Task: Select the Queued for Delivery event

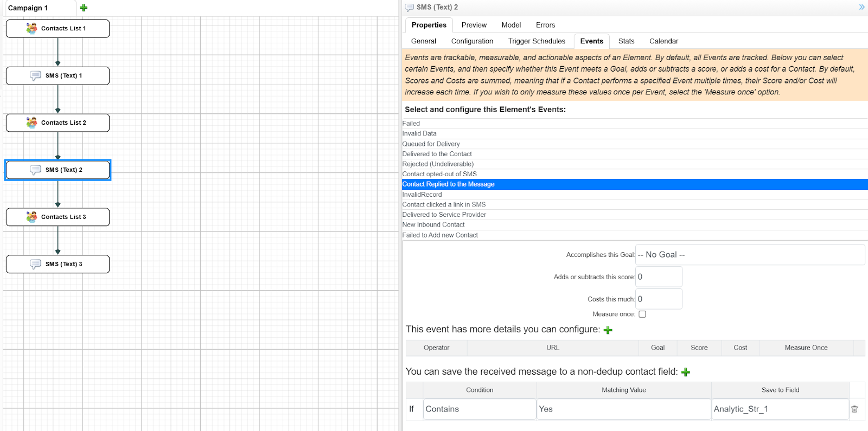Action: coord(635,144)
